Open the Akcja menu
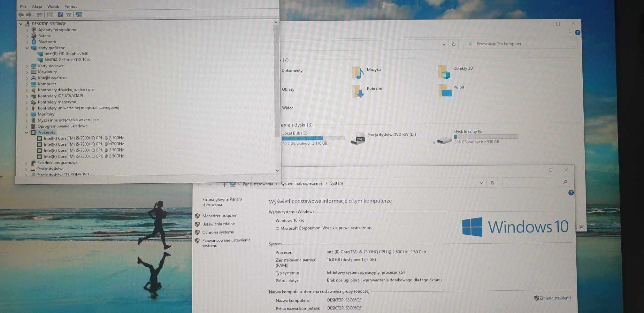The height and width of the screenshot is (313, 644). pos(37,6)
